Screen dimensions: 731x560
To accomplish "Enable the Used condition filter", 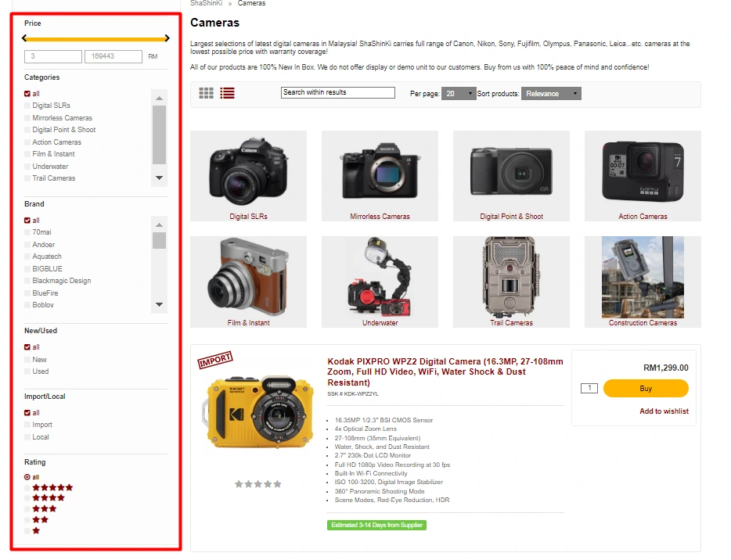I will pos(28,372).
